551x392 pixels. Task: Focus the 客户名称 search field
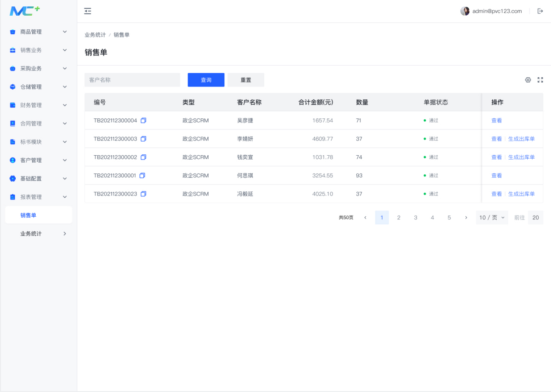click(132, 80)
